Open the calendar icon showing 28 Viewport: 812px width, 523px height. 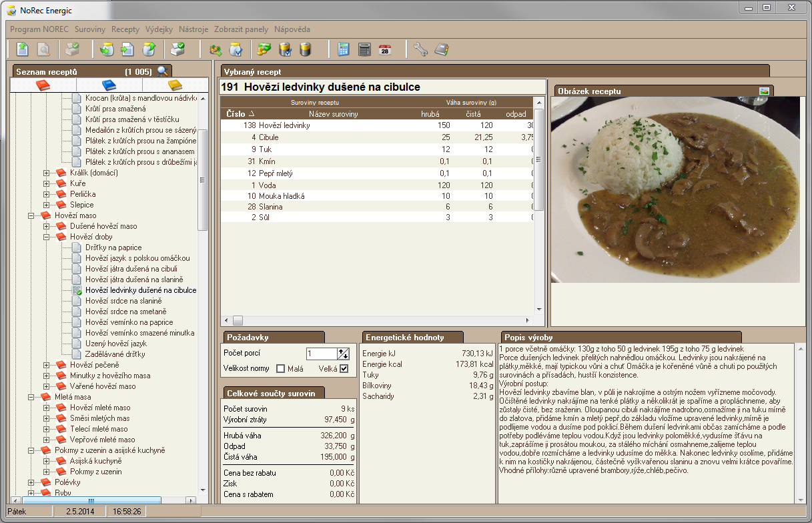coord(385,49)
